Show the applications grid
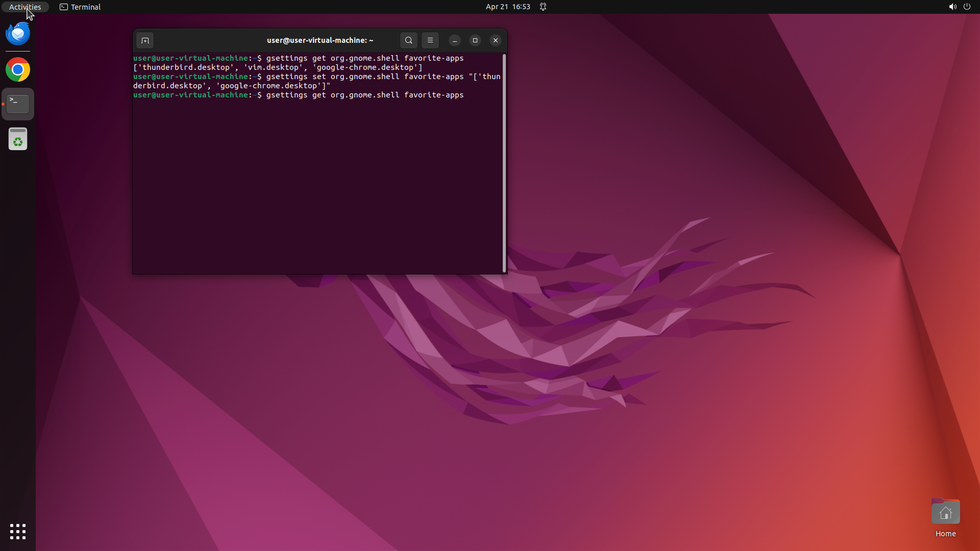 (x=18, y=532)
